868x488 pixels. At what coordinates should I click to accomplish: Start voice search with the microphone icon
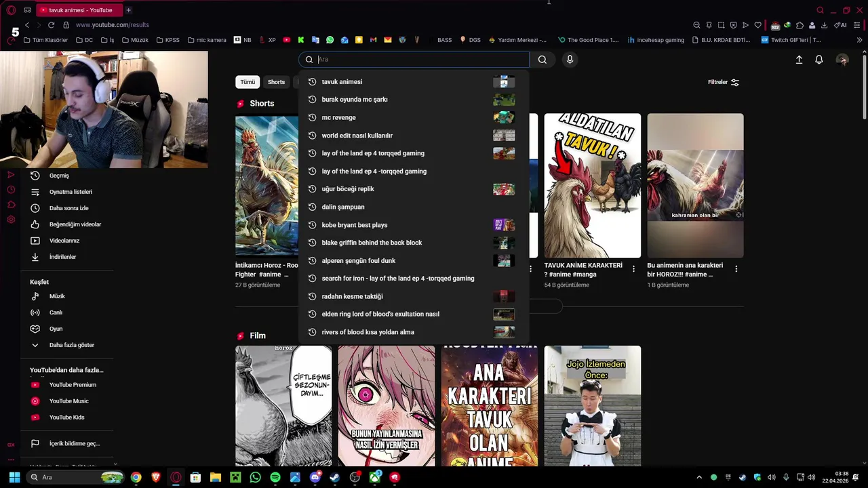pyautogui.click(x=570, y=60)
